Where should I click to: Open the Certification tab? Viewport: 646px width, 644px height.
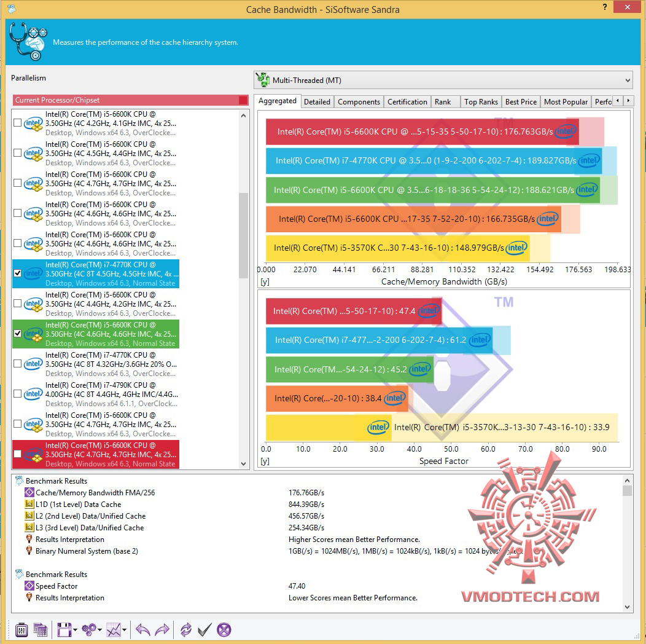[x=407, y=102]
